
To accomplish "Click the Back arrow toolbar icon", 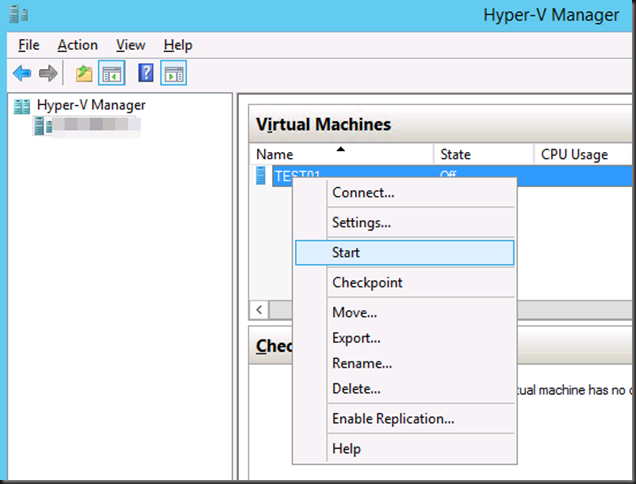I will (x=22, y=73).
